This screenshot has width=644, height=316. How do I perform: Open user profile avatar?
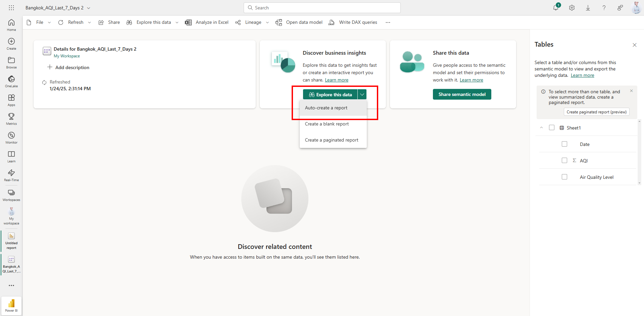coord(636,8)
